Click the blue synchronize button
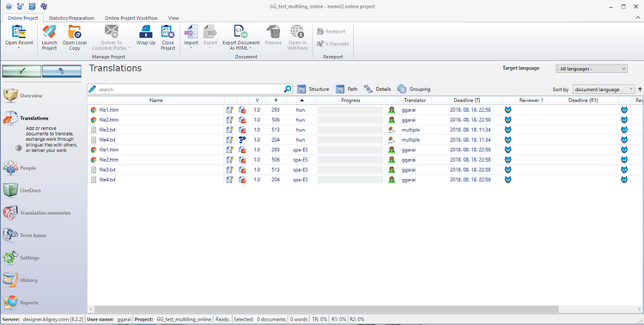 click(x=62, y=71)
